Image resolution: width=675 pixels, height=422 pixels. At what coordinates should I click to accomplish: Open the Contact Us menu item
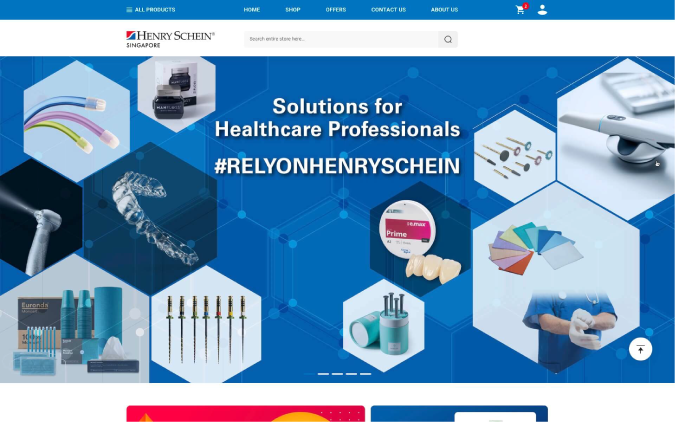point(388,9)
